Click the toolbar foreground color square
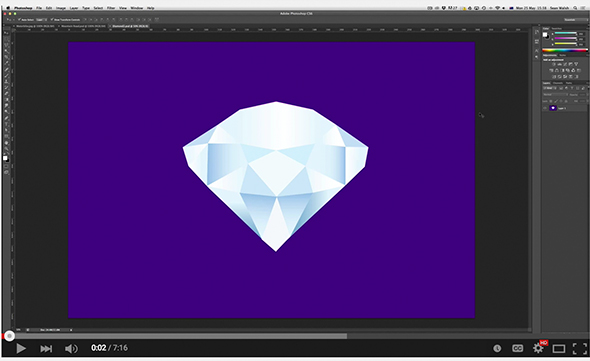 (5, 158)
